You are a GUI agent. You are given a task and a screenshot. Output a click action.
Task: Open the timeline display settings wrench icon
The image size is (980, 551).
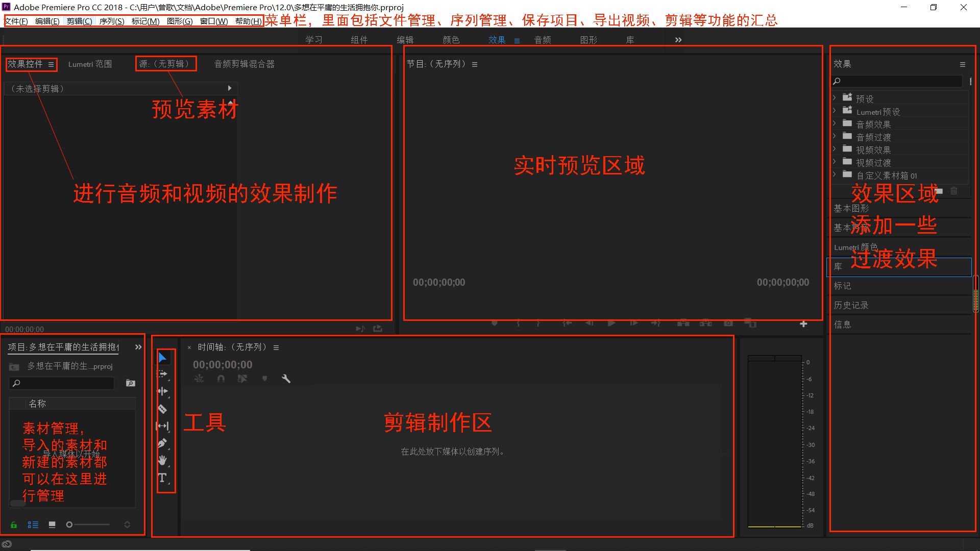pyautogui.click(x=286, y=379)
